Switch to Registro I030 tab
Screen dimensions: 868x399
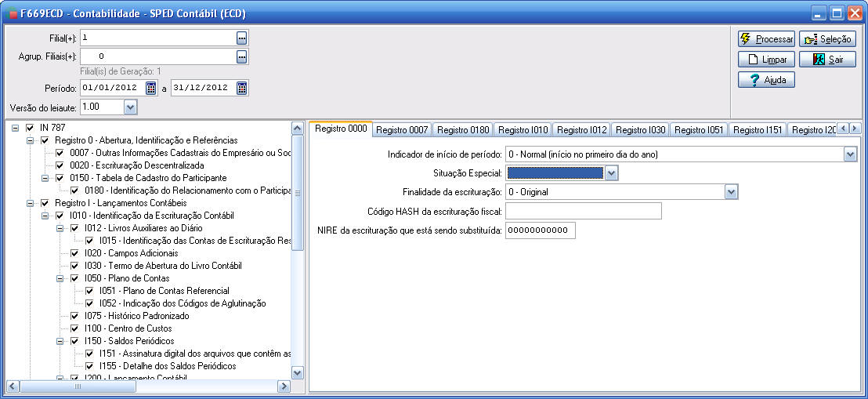click(641, 130)
